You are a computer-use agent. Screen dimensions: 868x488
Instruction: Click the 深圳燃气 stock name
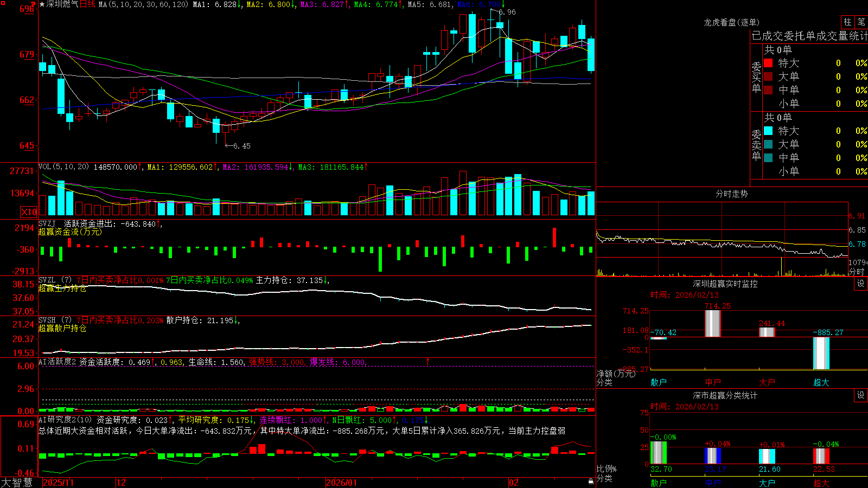pyautogui.click(x=62, y=4)
